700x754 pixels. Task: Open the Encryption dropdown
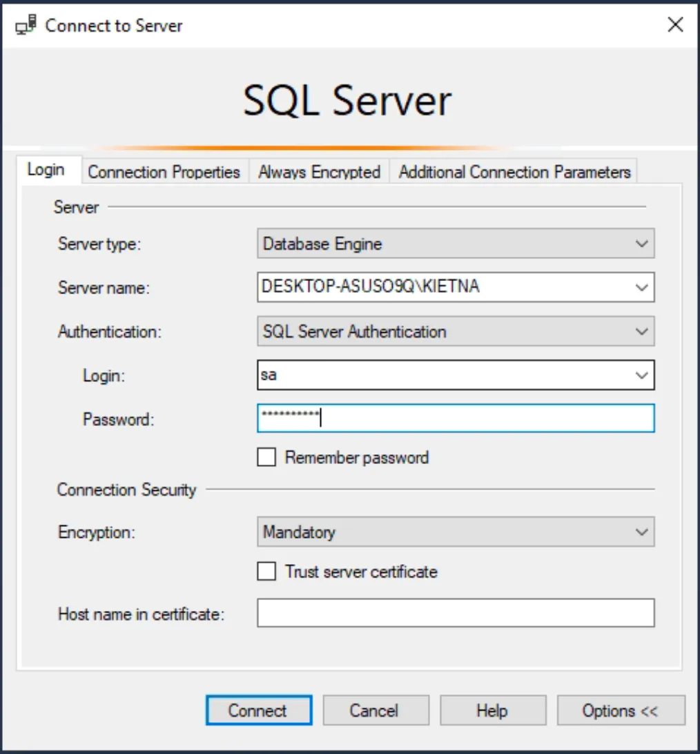point(456,532)
